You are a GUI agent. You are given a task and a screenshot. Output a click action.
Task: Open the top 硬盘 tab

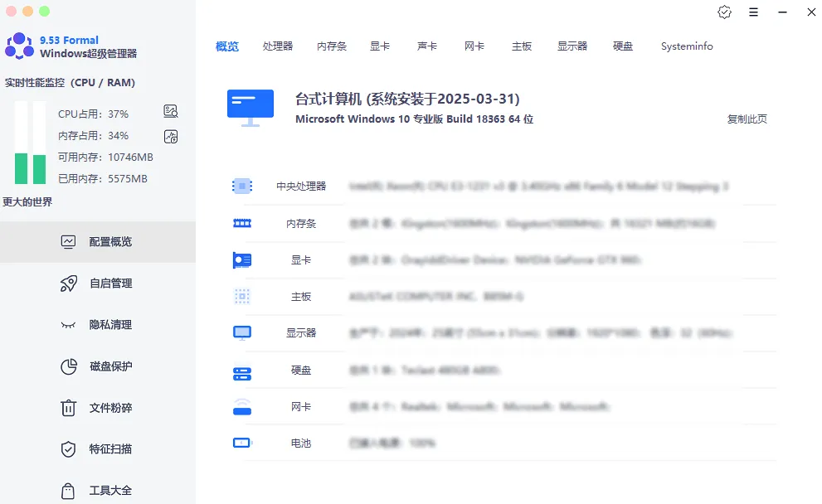[x=623, y=46]
